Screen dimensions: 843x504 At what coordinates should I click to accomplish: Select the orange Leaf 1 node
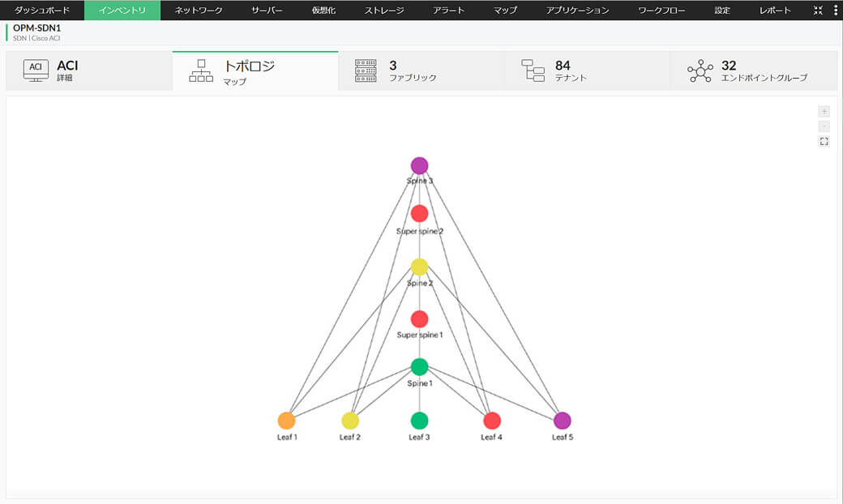(x=287, y=421)
